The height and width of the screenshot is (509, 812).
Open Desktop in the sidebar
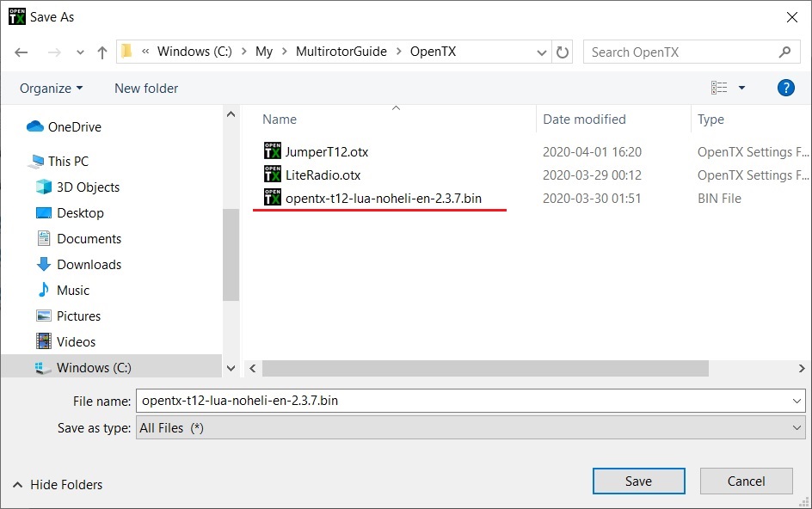tap(70, 213)
